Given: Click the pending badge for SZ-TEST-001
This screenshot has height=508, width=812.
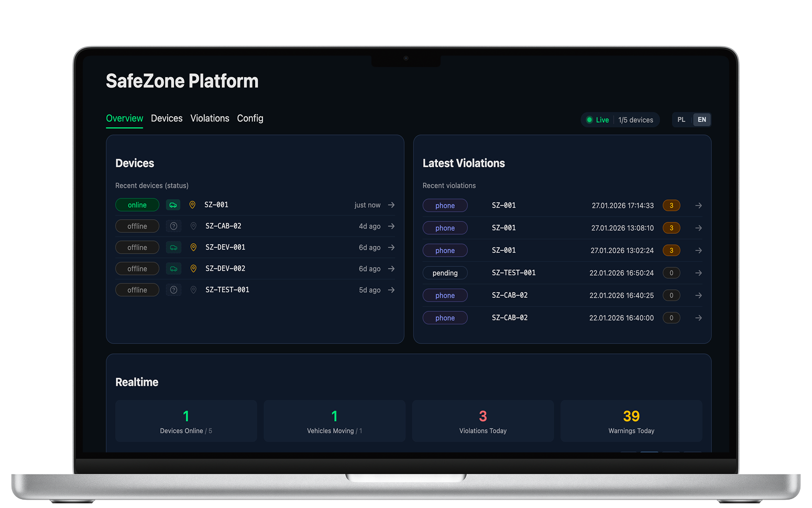Looking at the screenshot, I should 445,273.
